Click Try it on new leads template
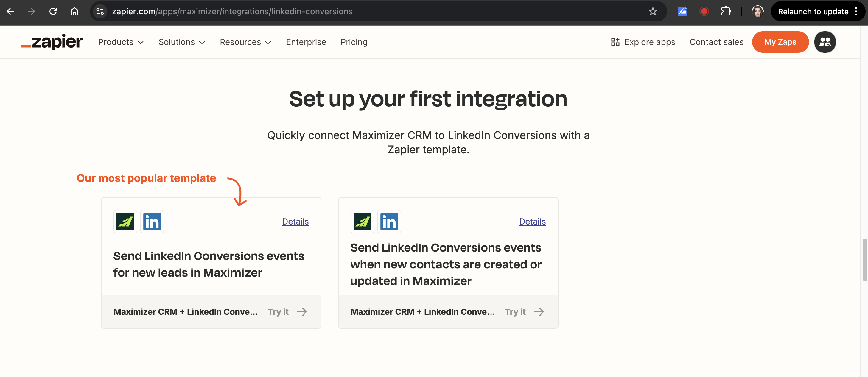868x377 pixels. pos(278,312)
